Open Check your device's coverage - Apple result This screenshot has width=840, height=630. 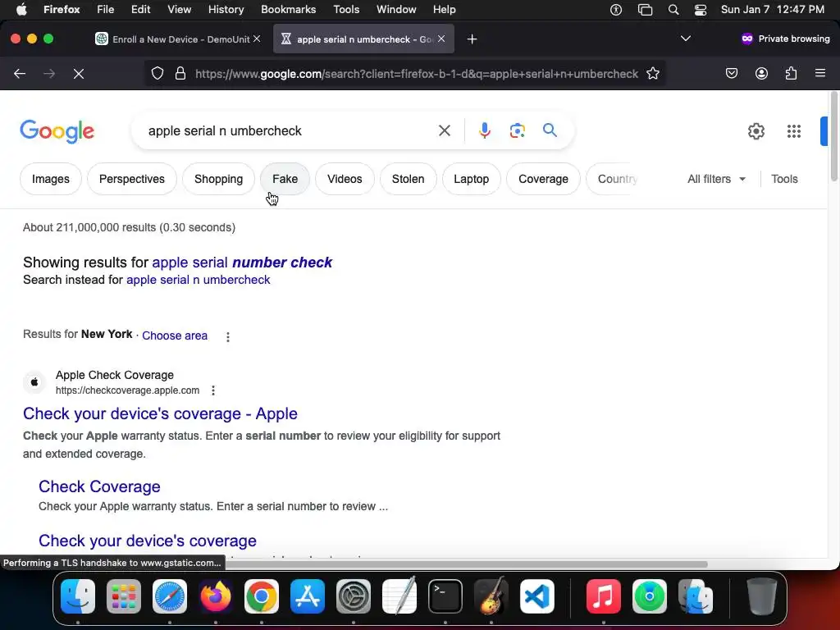pyautogui.click(x=160, y=413)
